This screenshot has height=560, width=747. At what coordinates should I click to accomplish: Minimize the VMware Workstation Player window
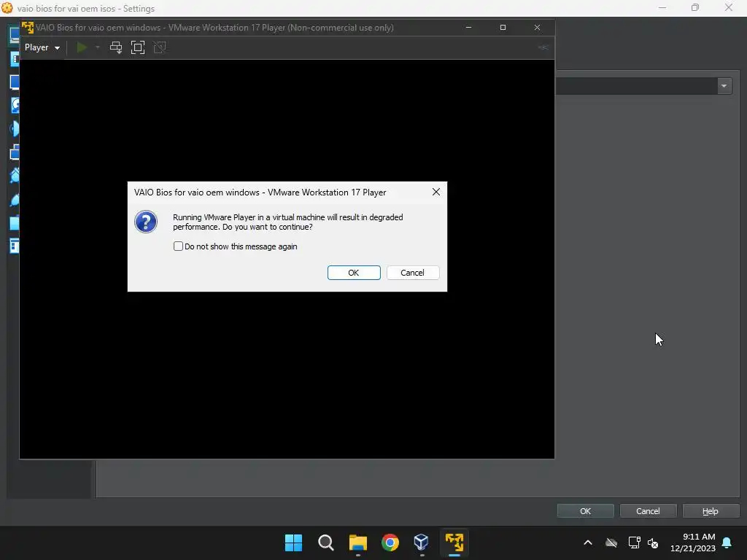click(468, 28)
